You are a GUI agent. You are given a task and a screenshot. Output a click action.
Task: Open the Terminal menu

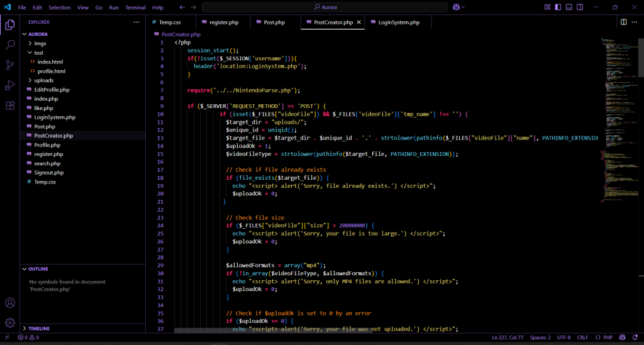pos(135,8)
